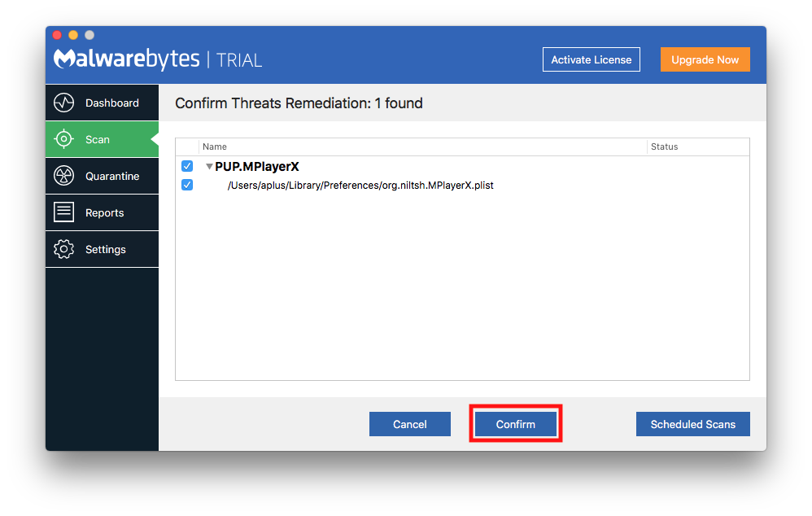This screenshot has height=516, width=812.
Task: Click the Reports document icon
Action: click(63, 212)
